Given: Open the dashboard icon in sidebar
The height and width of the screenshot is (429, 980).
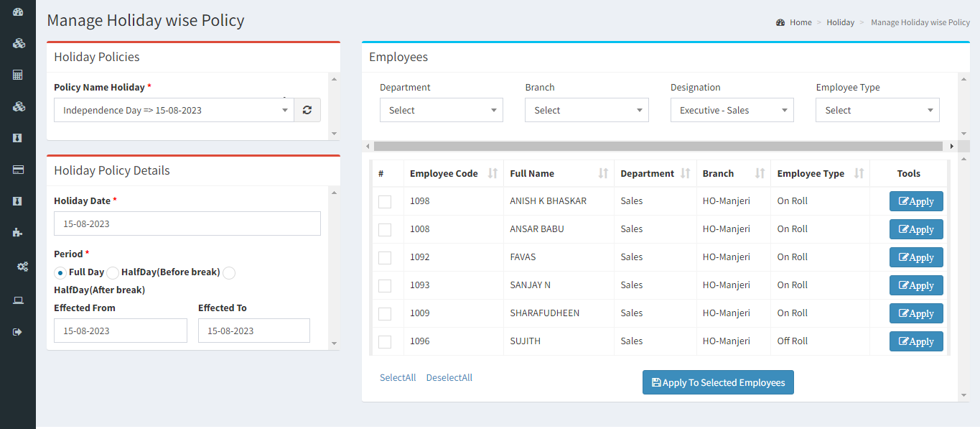Looking at the screenshot, I should pyautogui.click(x=18, y=12).
